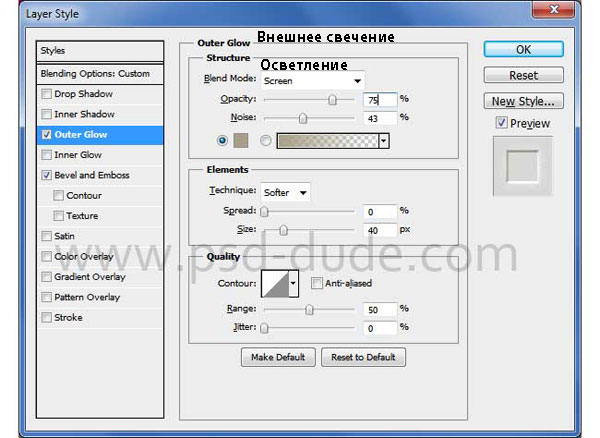Enable the Inner Glow checkbox

tap(46, 155)
